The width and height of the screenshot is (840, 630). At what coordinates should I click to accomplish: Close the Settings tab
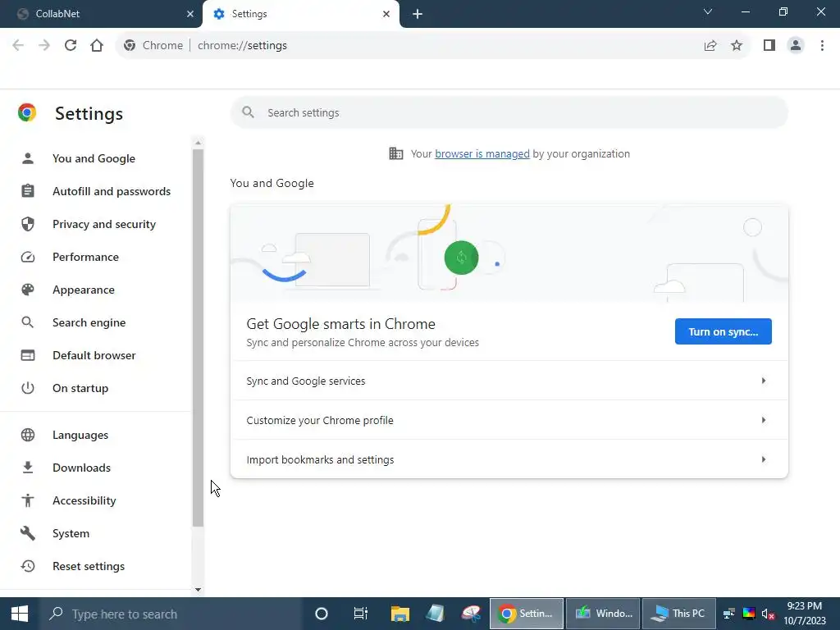click(x=386, y=14)
